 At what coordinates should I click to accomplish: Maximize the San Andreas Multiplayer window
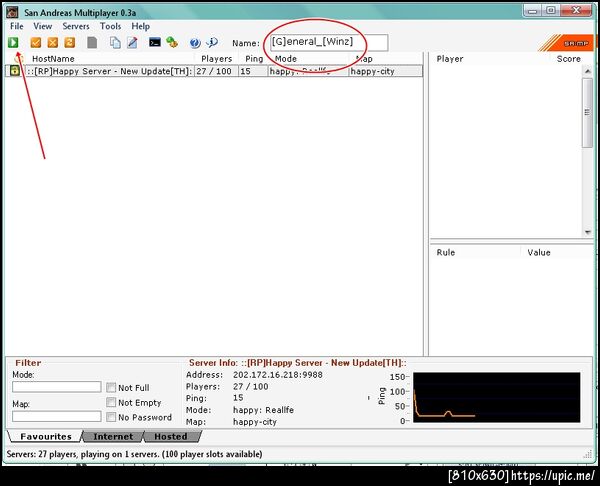coord(551,10)
